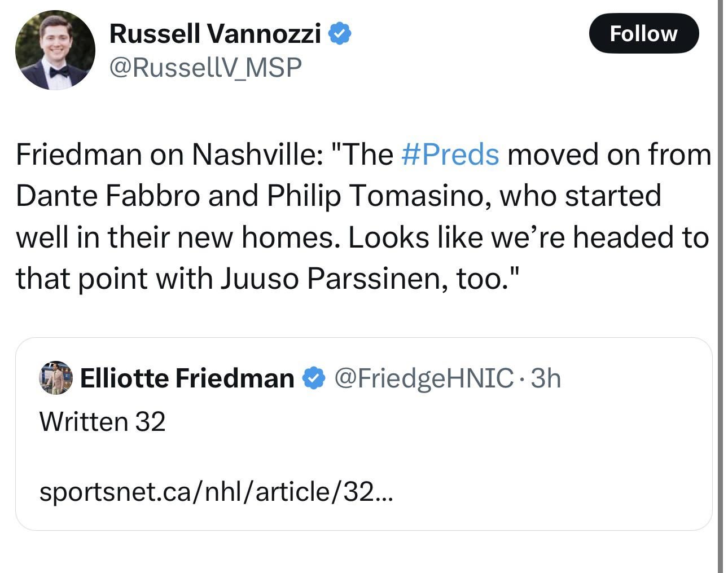This screenshot has height=573, width=728.
Task: Click the name "Dante Fabbro" in tweet
Action: click(107, 196)
